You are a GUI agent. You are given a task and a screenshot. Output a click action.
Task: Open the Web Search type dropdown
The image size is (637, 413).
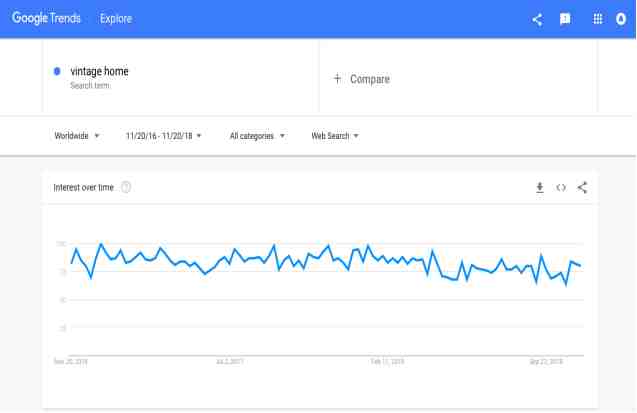click(335, 136)
